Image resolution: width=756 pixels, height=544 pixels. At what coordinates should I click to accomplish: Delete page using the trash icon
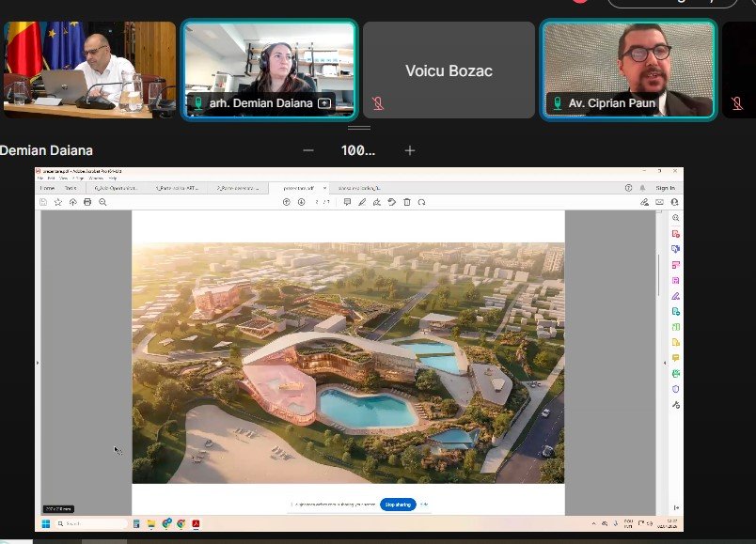pos(406,202)
